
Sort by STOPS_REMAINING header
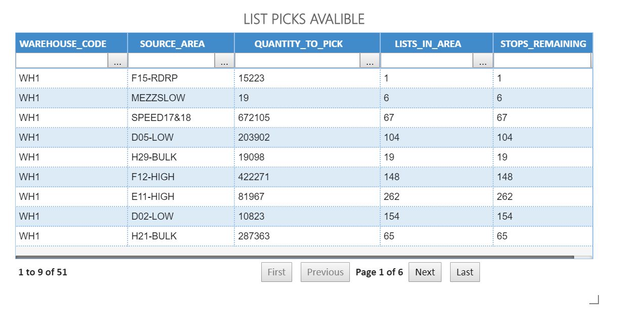coord(543,44)
